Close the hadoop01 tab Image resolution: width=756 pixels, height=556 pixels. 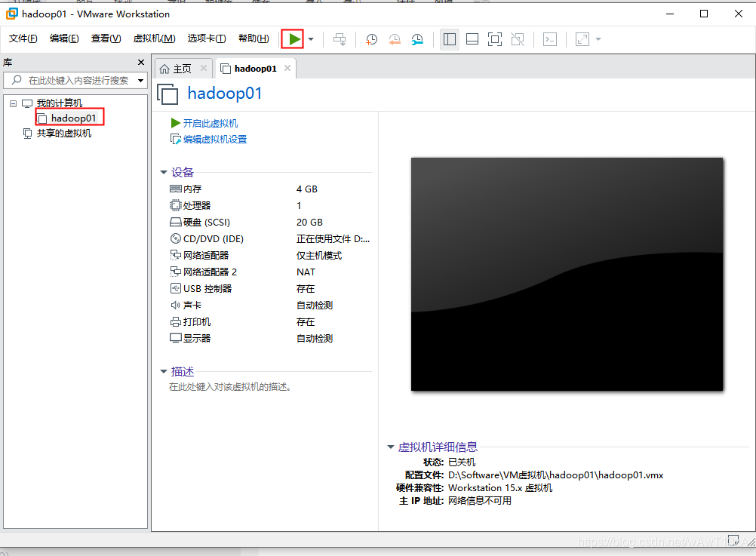pyautogui.click(x=286, y=67)
